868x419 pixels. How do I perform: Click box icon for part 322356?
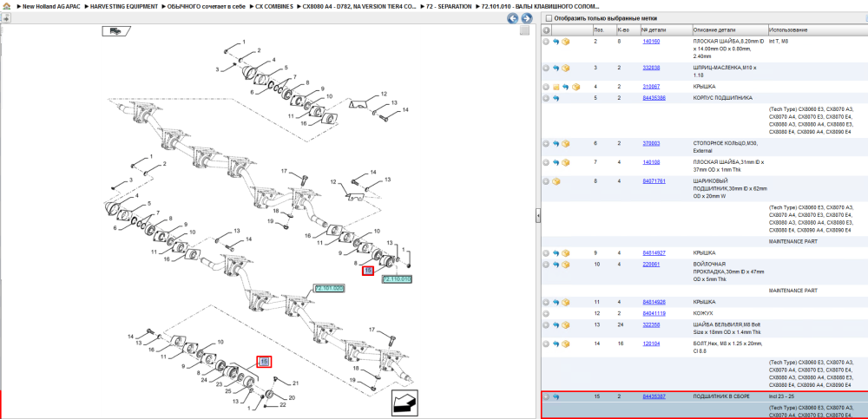pyautogui.click(x=566, y=324)
